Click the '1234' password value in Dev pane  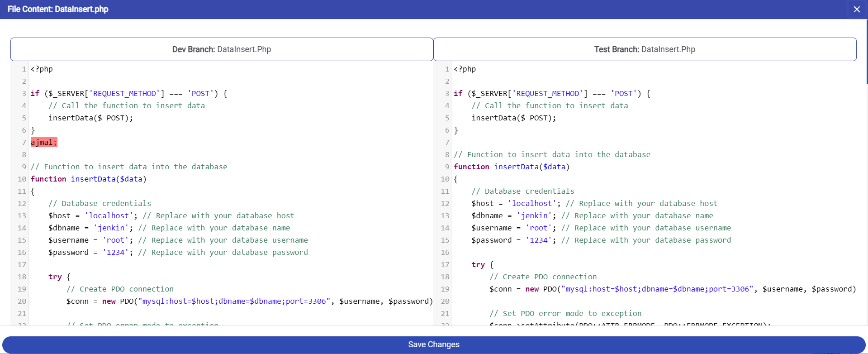click(x=115, y=253)
